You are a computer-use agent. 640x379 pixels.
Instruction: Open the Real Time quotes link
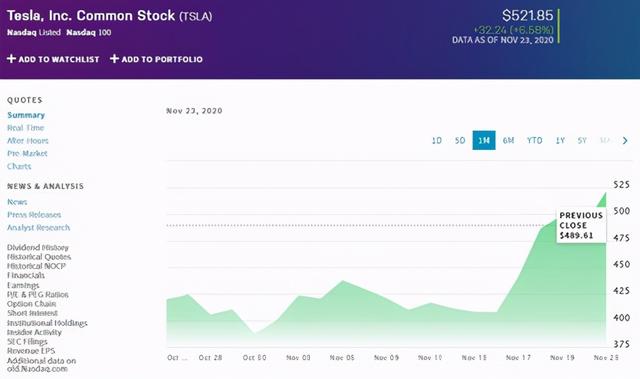25,128
